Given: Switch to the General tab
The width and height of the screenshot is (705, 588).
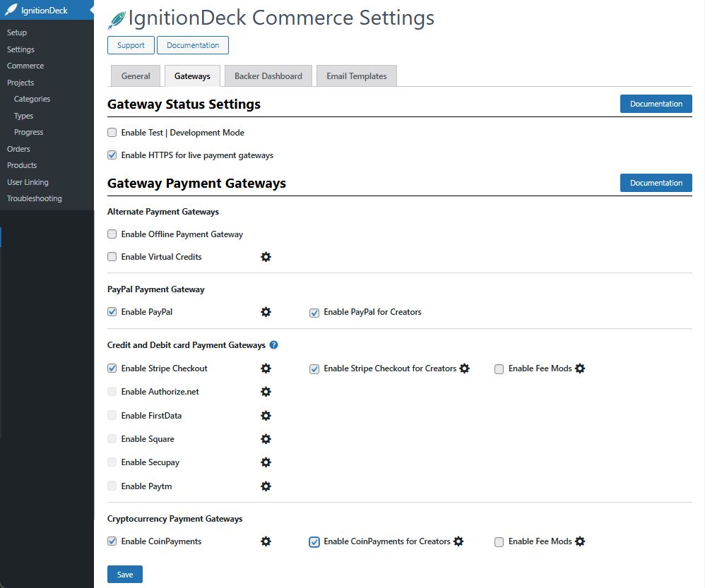Looking at the screenshot, I should (136, 76).
